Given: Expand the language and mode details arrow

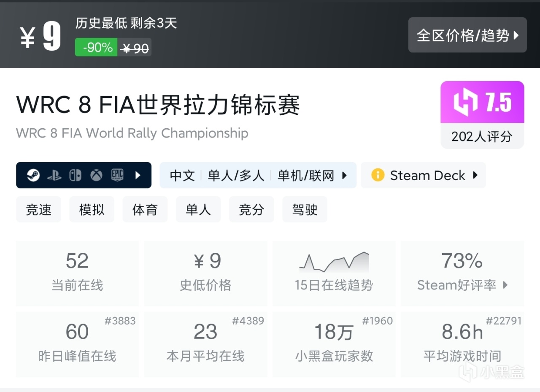Looking at the screenshot, I should tap(344, 175).
